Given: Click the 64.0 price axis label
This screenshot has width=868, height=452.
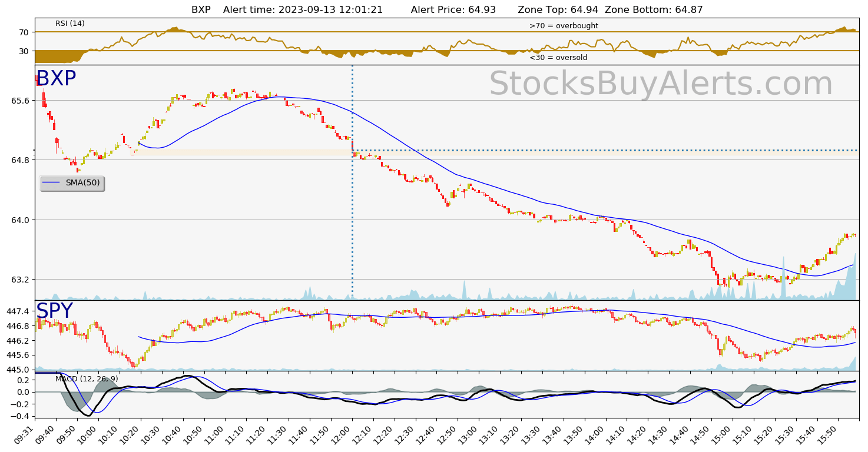Looking at the screenshot, I should pos(20,220).
